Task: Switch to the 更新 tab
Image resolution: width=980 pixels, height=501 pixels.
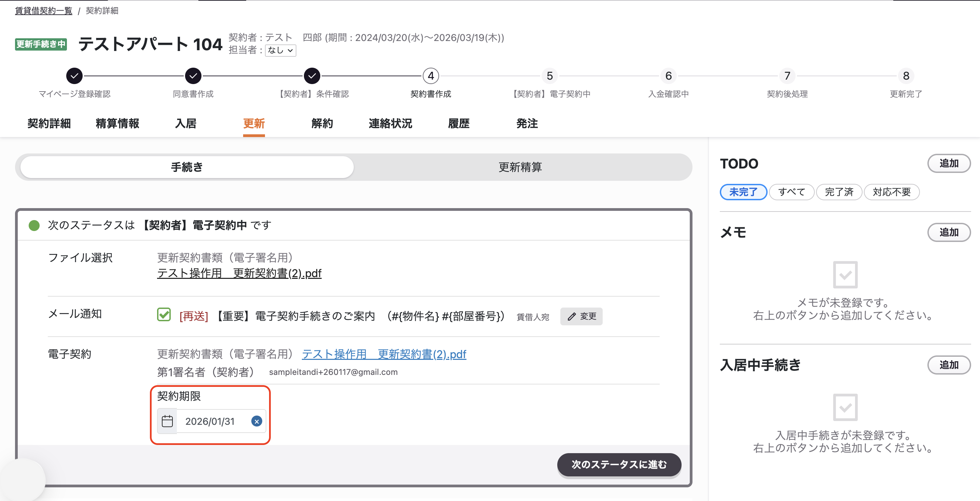Action: pyautogui.click(x=254, y=123)
